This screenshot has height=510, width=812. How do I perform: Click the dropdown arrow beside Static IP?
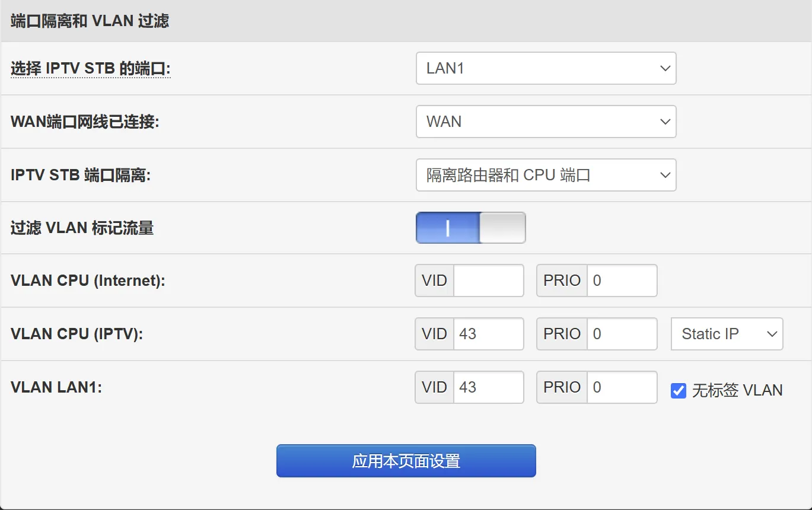(x=772, y=334)
